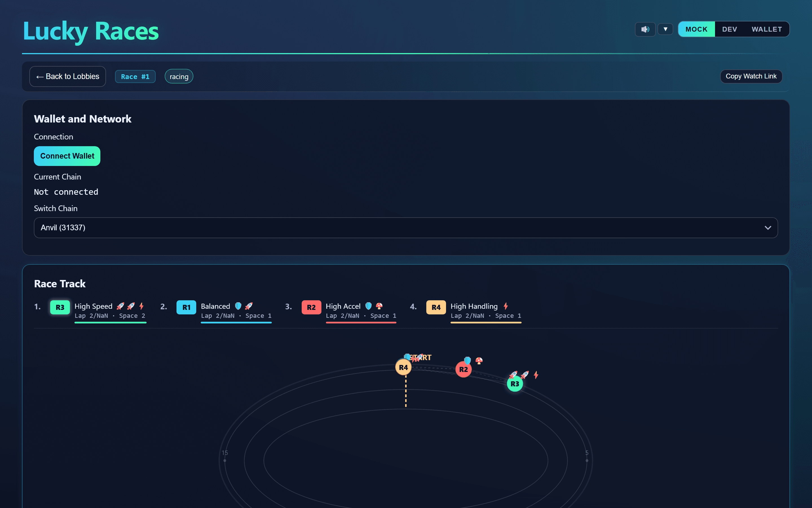Click the mushroom icon beside High Accel
Screen dimensions: 812x508
coord(379,306)
